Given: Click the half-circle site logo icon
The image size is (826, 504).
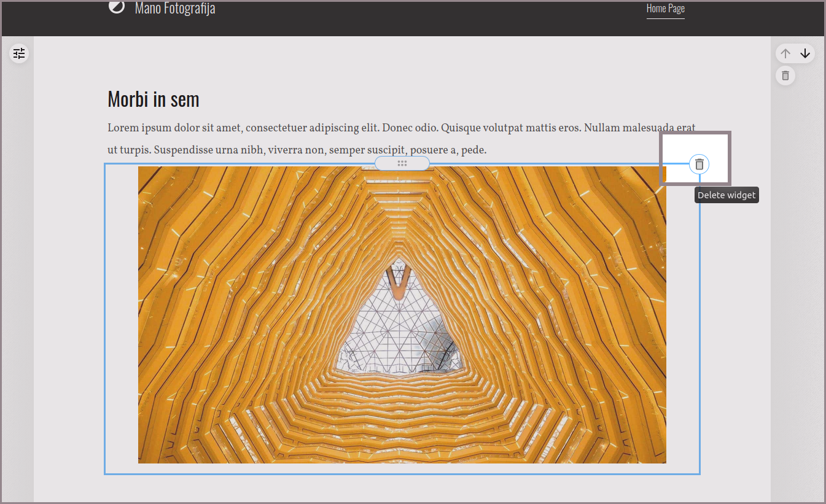Looking at the screenshot, I should coord(117,7).
